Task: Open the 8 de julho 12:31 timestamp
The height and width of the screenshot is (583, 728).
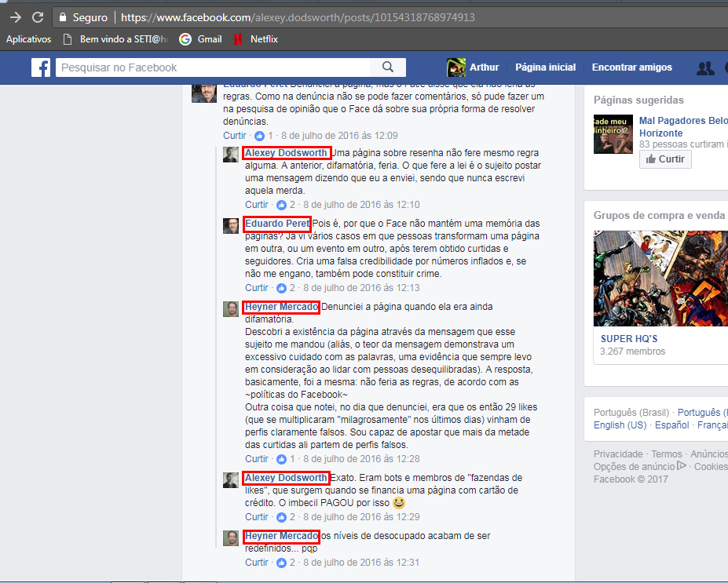Action: 361,563
